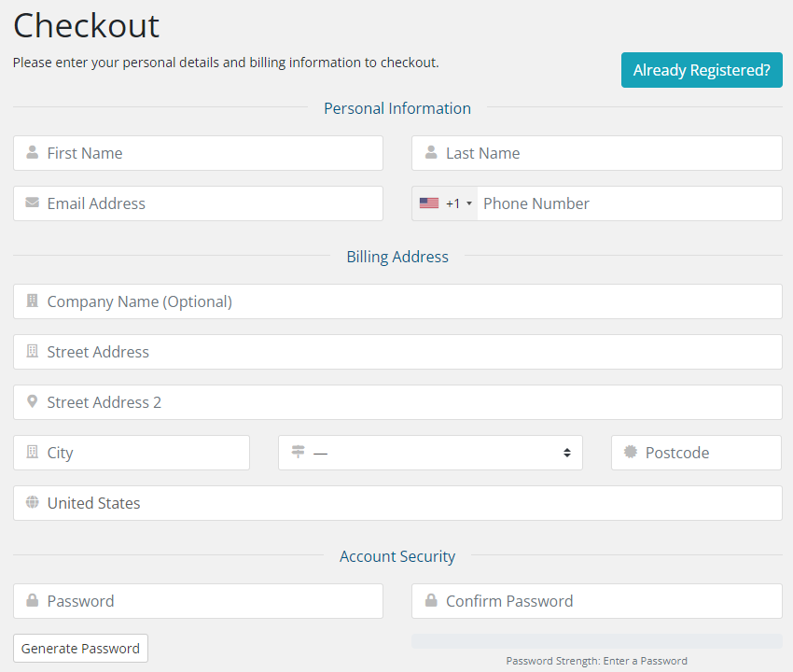The image size is (793, 672).
Task: Click the password strength meter bar
Action: (596, 641)
